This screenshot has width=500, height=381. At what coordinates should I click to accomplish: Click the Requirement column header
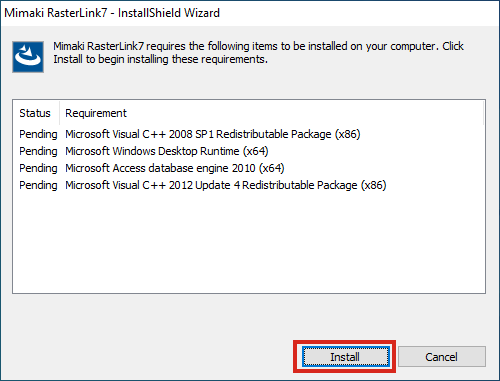pos(96,113)
